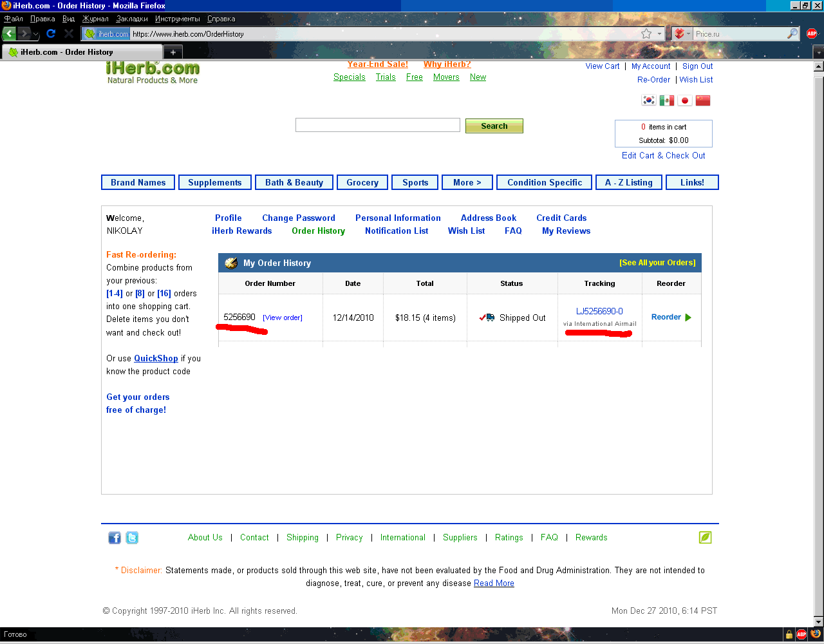Open the Инструменты menu

177,19
